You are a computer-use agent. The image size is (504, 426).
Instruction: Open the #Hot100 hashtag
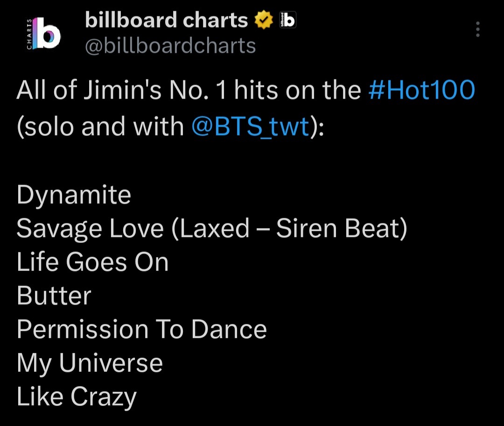coord(421,91)
